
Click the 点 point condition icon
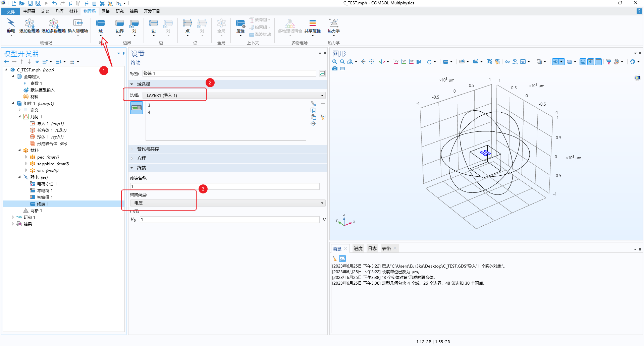187,23
